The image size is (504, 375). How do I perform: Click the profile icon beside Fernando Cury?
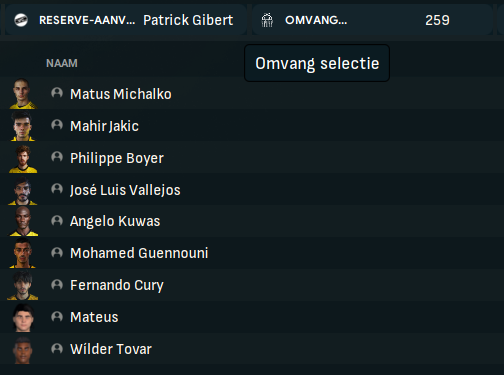pos(57,285)
